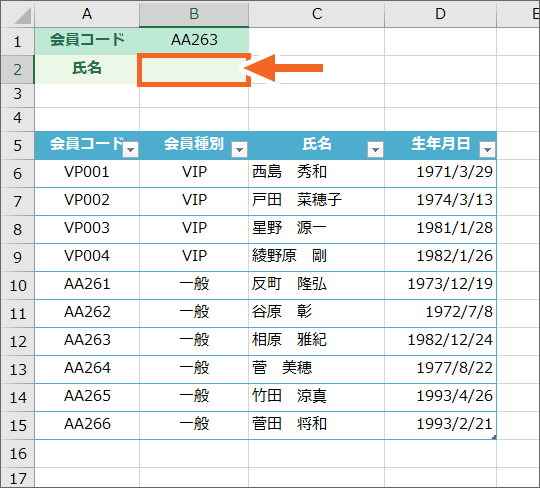Open the 会員種別 column filter dropdown
The width and height of the screenshot is (540, 488).
click(x=239, y=149)
